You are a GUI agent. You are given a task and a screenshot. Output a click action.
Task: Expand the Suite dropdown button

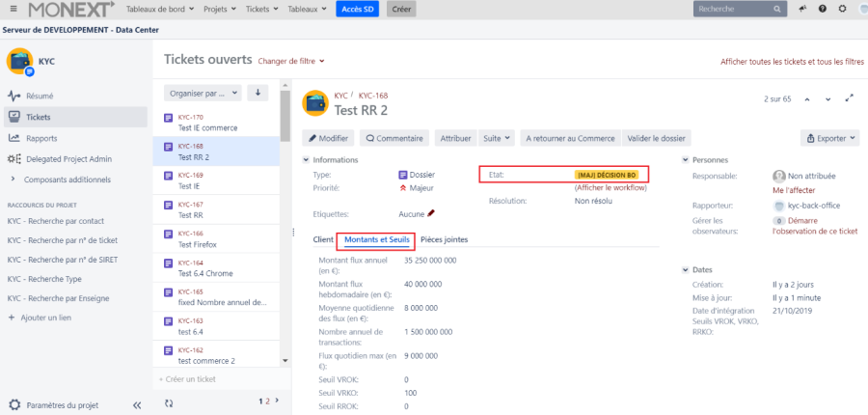click(x=497, y=138)
